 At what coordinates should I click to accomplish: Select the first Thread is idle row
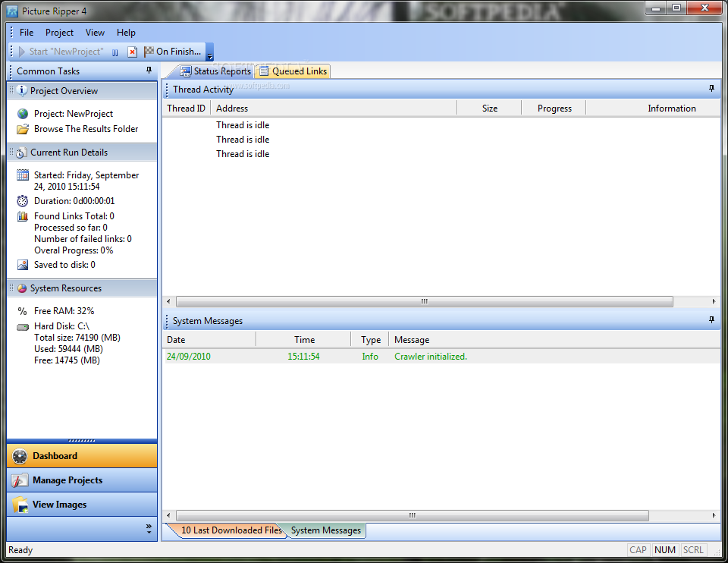tap(441, 125)
